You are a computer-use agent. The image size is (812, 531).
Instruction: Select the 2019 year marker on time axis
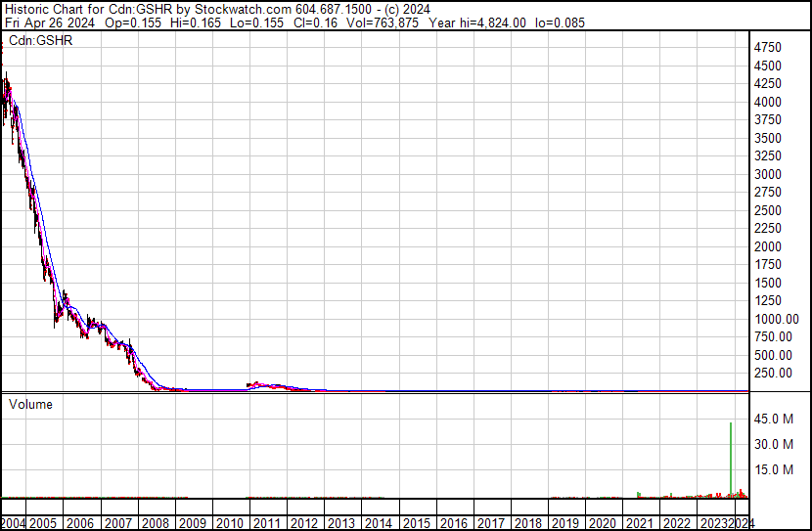point(565,523)
